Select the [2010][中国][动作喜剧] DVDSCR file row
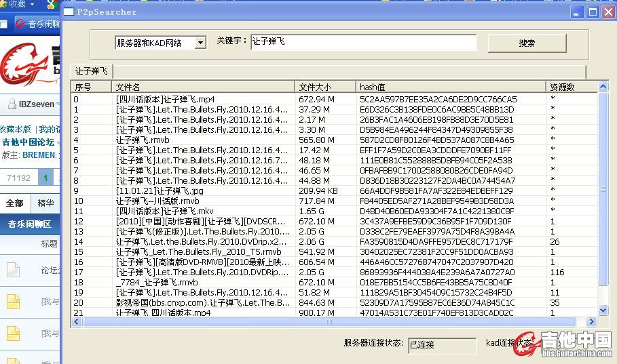Screen dimensions: 617x364 click(201, 221)
